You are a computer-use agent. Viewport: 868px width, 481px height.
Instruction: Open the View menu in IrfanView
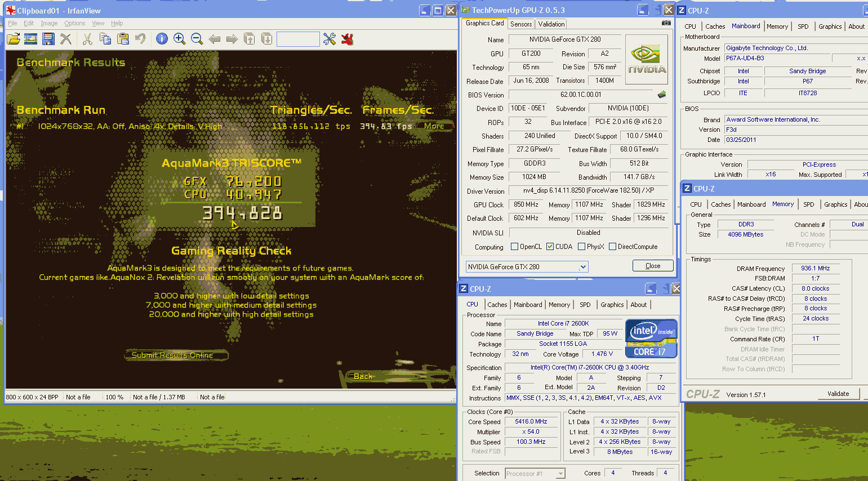pos(98,23)
